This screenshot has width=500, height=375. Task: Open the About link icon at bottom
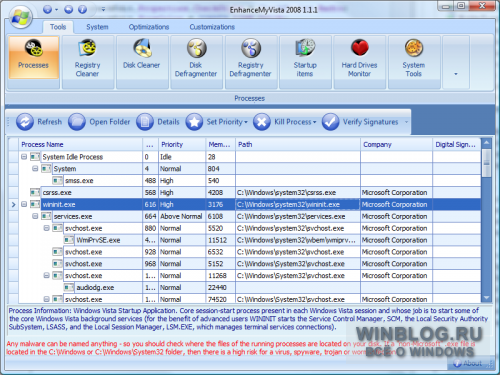pos(458,363)
